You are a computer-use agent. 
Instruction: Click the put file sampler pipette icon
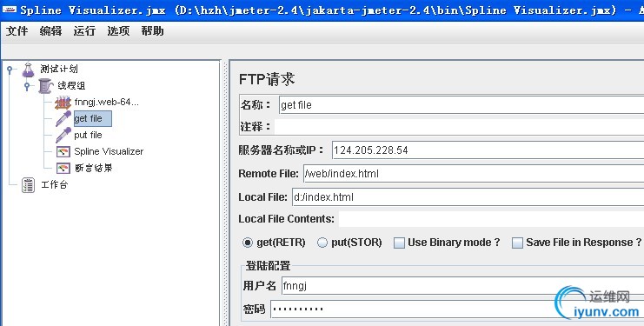pyautogui.click(x=63, y=135)
